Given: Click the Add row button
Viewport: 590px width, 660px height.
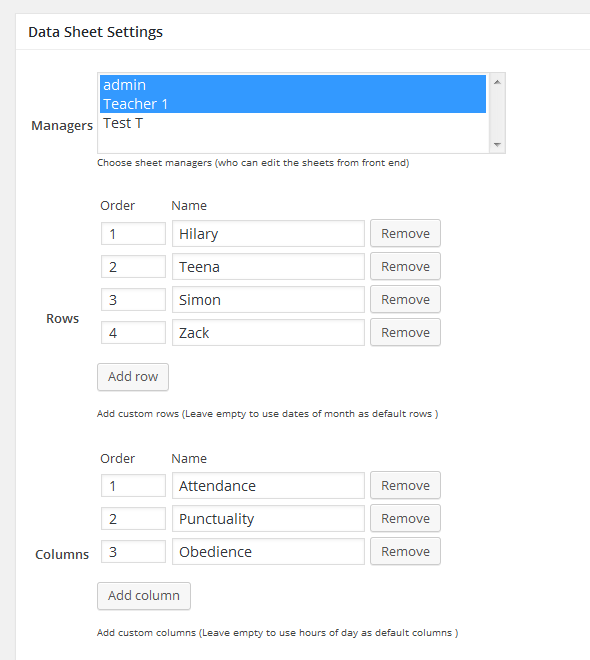Looking at the screenshot, I should pos(133,377).
